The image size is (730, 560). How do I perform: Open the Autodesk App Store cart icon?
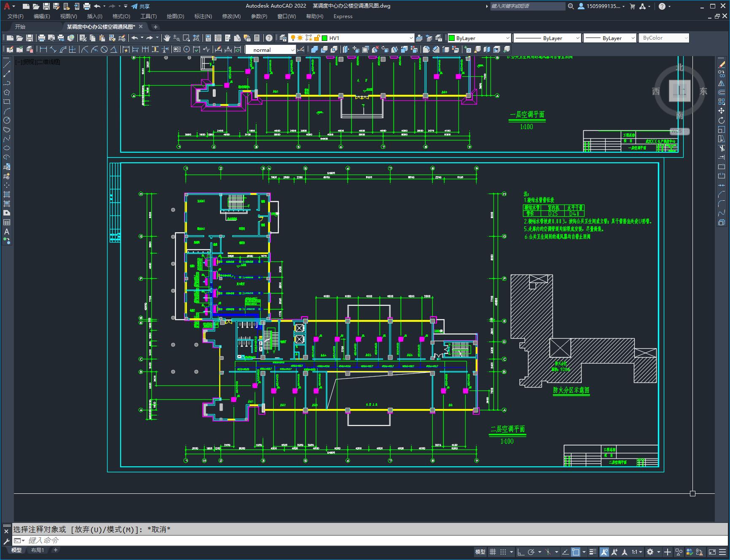point(632,6)
